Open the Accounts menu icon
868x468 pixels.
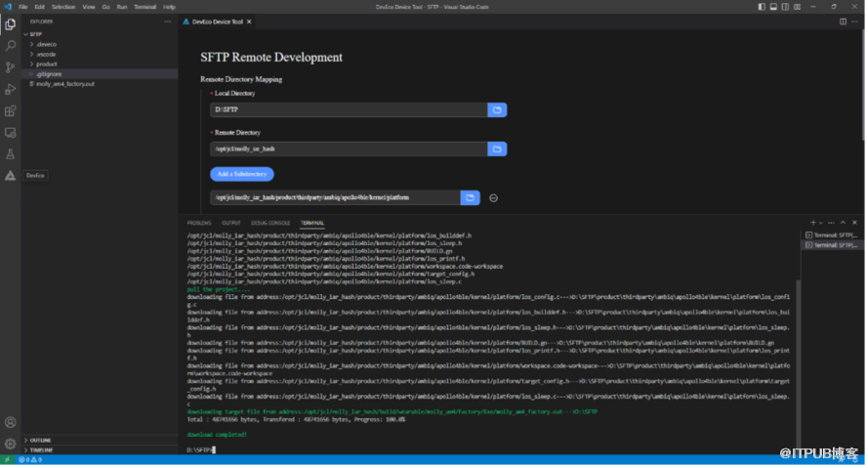pyautogui.click(x=10, y=423)
